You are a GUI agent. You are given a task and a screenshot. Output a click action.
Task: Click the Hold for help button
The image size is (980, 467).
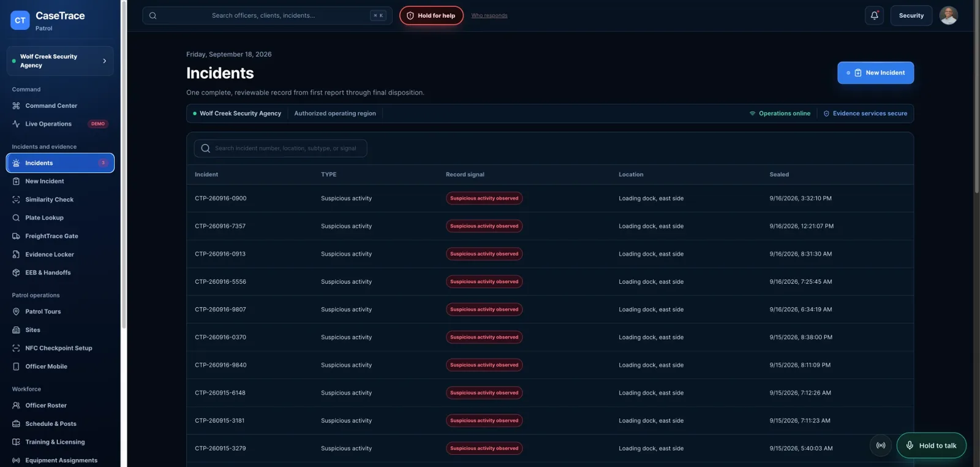click(431, 16)
